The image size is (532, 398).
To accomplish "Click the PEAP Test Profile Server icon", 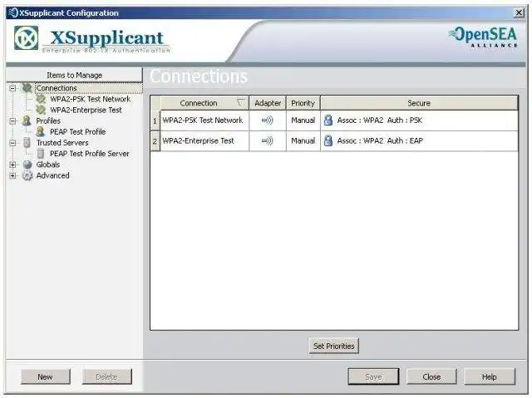I will tap(41, 154).
